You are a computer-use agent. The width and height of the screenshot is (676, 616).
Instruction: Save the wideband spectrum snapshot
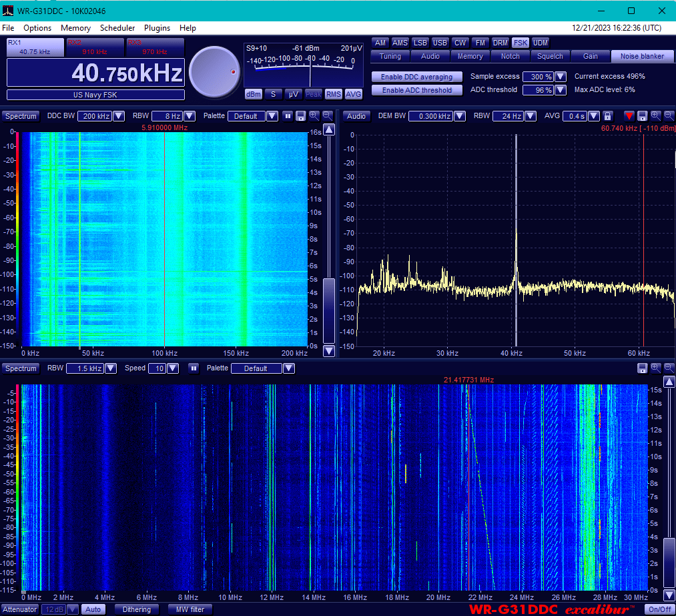(643, 368)
